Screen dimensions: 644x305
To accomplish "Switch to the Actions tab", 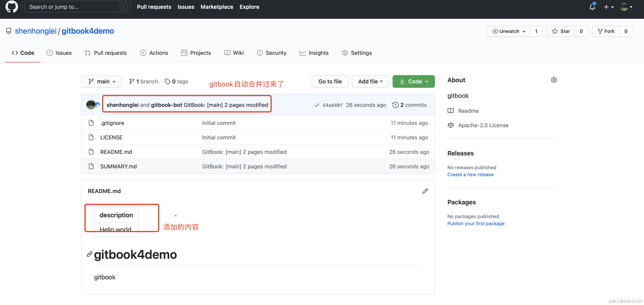I will pyautogui.click(x=154, y=53).
